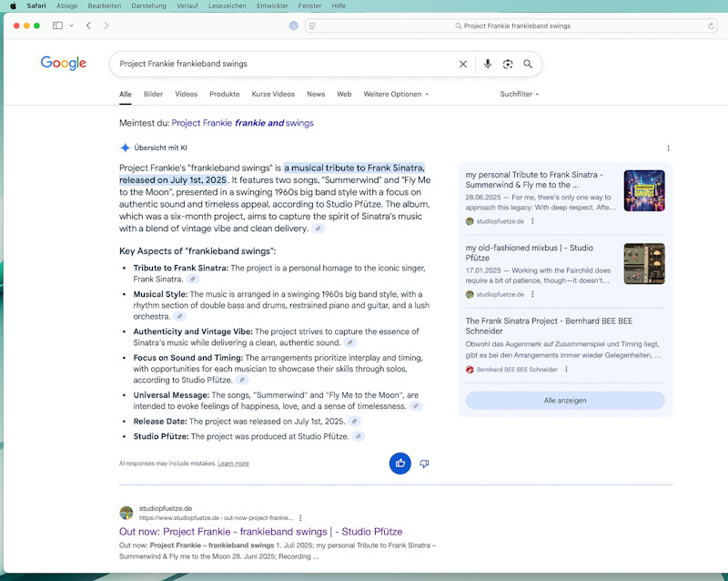Open the Hilfe menu

tap(339, 5)
